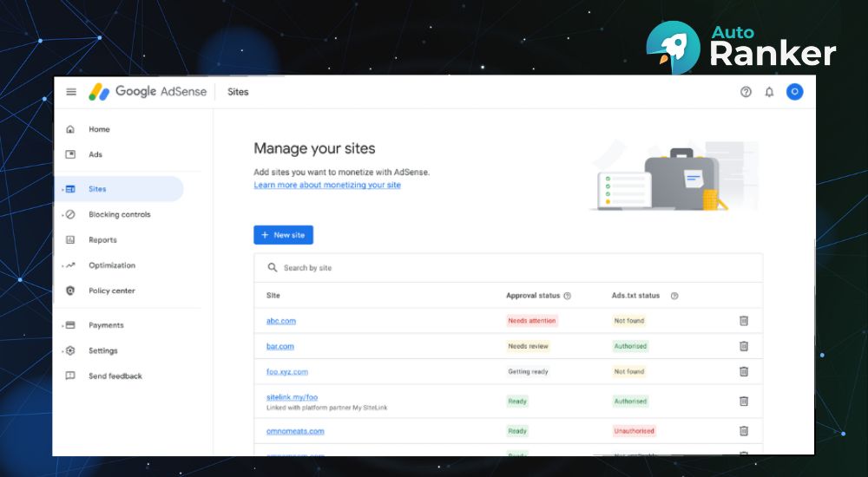Open the notifications bell

769,92
